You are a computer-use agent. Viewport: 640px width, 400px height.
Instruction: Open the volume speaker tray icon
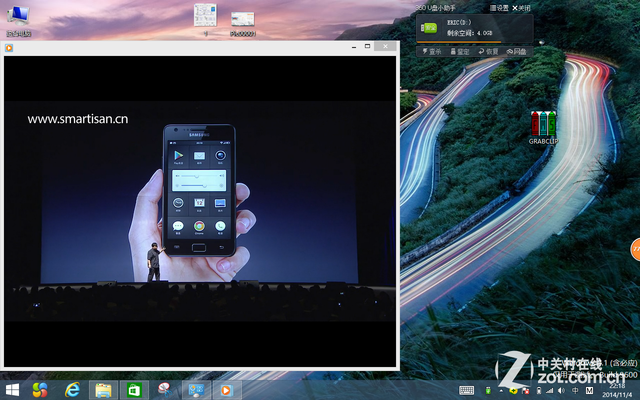pos(562,391)
